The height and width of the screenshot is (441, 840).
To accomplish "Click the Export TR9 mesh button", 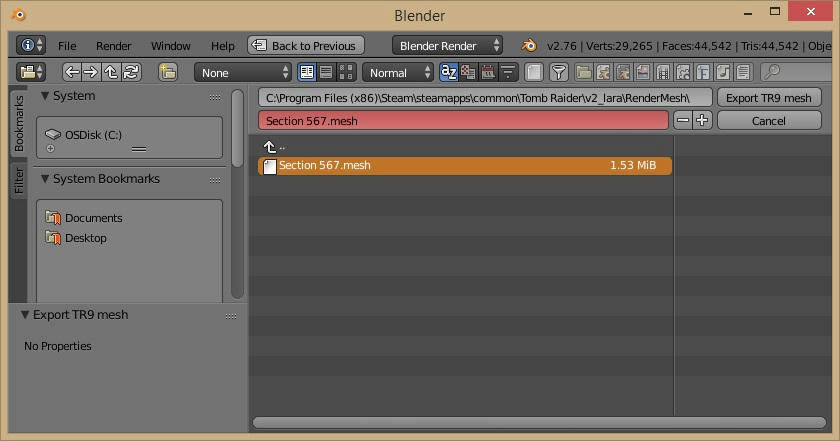I will 769,98.
